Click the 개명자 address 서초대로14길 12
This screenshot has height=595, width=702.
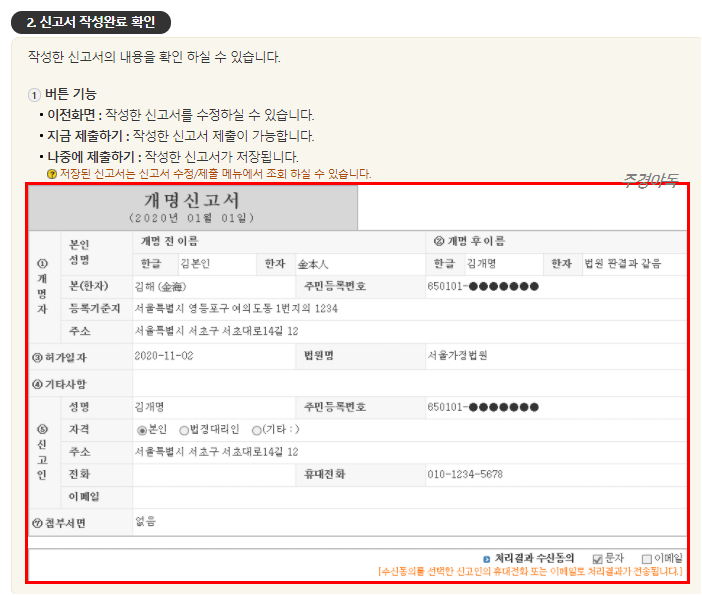[x=217, y=331]
